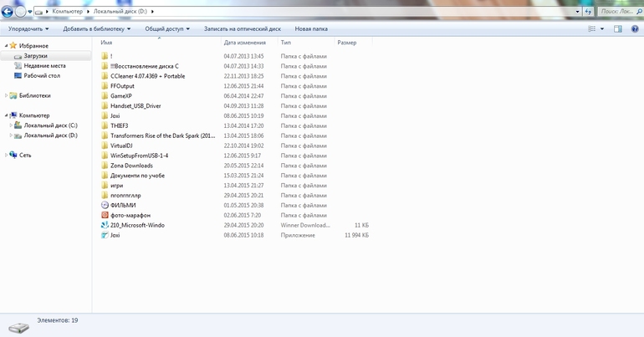Screen dimensions: 644x337
Task: Select the VirtualDJ folder icon
Action: [x=105, y=146]
